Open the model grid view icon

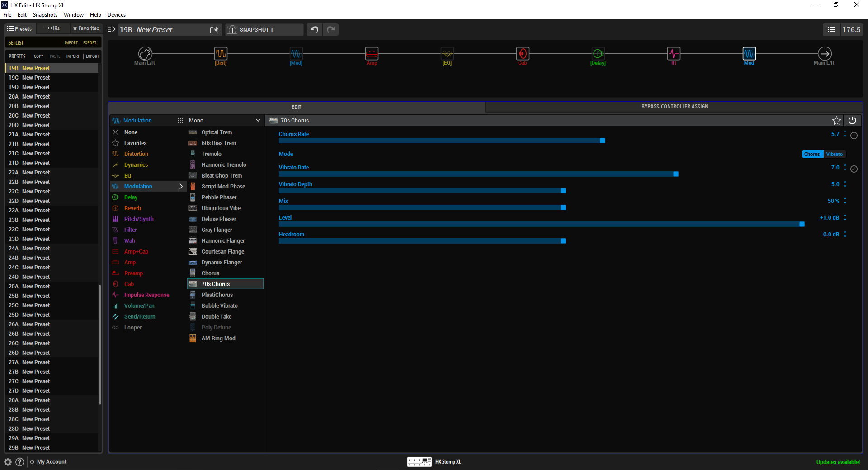click(x=180, y=121)
